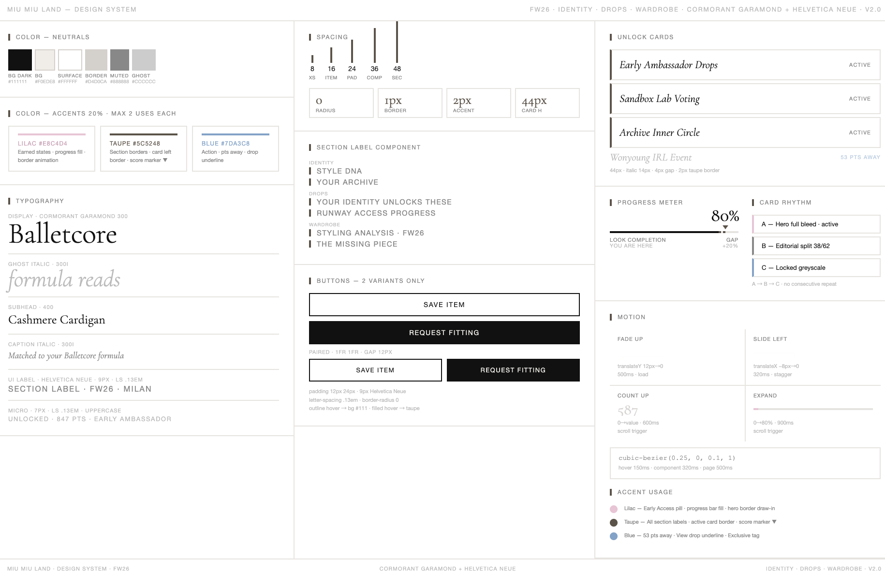Click the BG DARK #111111 swatch
Viewport: 885px width, 588px height.
20,60
